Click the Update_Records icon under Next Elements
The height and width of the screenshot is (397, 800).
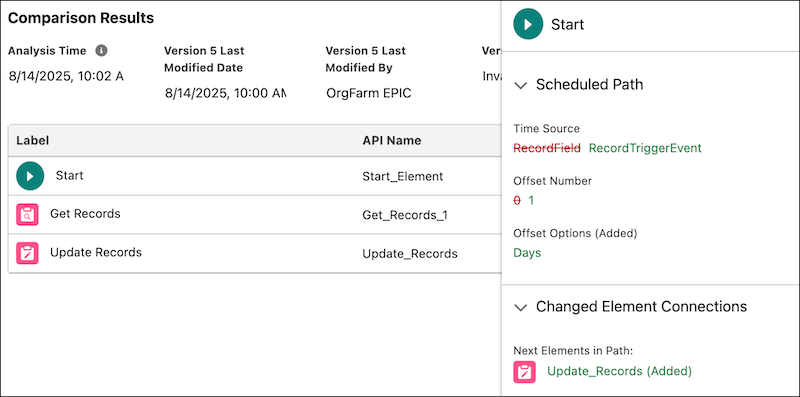pos(524,372)
